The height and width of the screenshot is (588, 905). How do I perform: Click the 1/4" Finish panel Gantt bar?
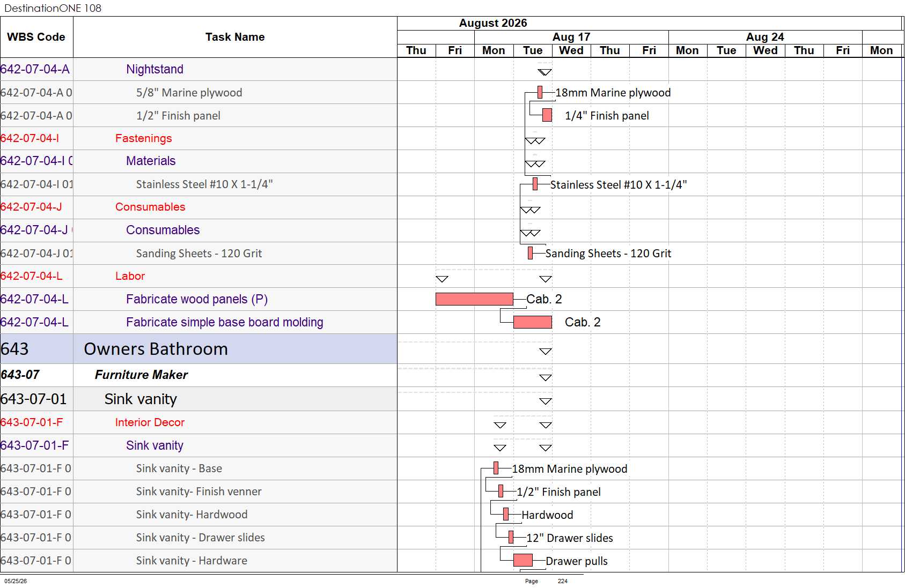click(x=547, y=115)
